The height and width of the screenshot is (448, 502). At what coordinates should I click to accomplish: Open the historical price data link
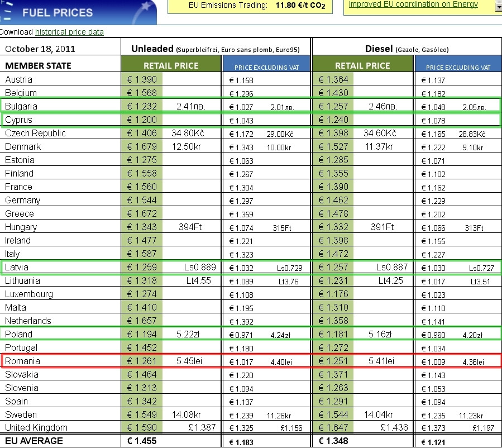click(x=77, y=32)
